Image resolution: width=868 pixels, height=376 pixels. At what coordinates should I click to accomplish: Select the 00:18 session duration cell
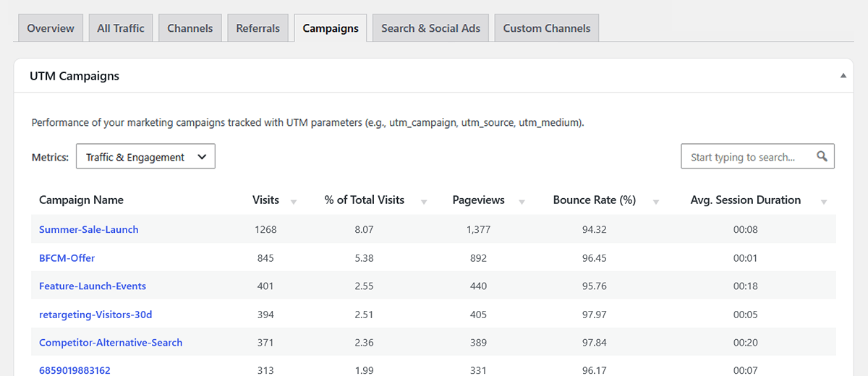click(745, 286)
